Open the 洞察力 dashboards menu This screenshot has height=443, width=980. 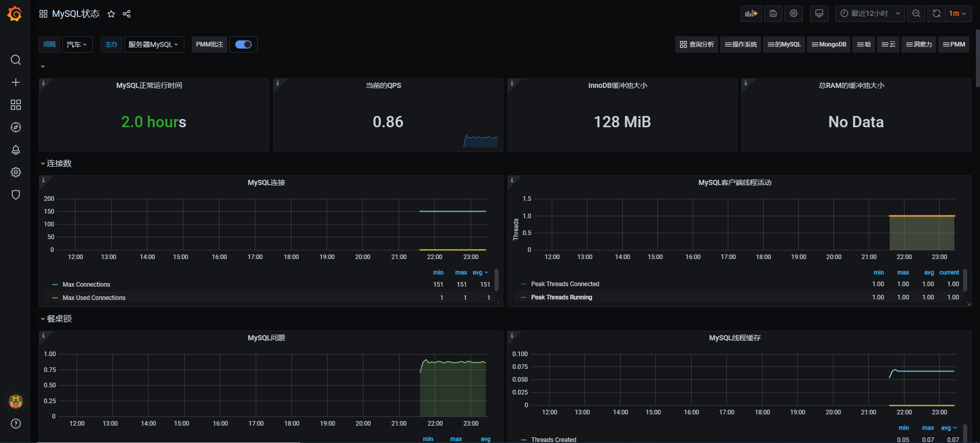[x=919, y=44]
